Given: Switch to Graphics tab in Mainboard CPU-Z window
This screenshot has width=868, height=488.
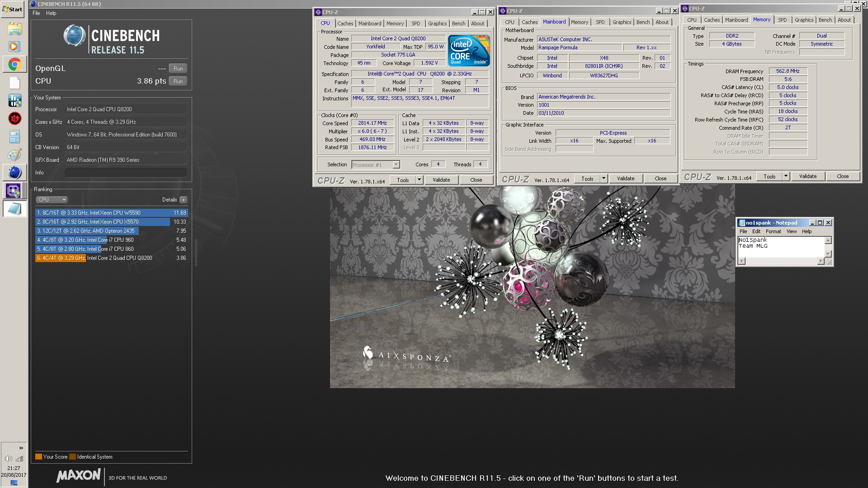Looking at the screenshot, I should (622, 22).
